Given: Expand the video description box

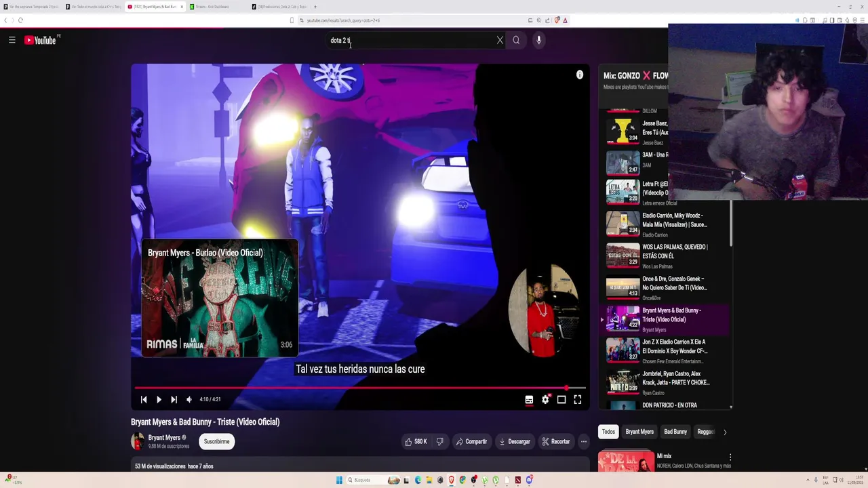Looking at the screenshot, I should [360, 466].
